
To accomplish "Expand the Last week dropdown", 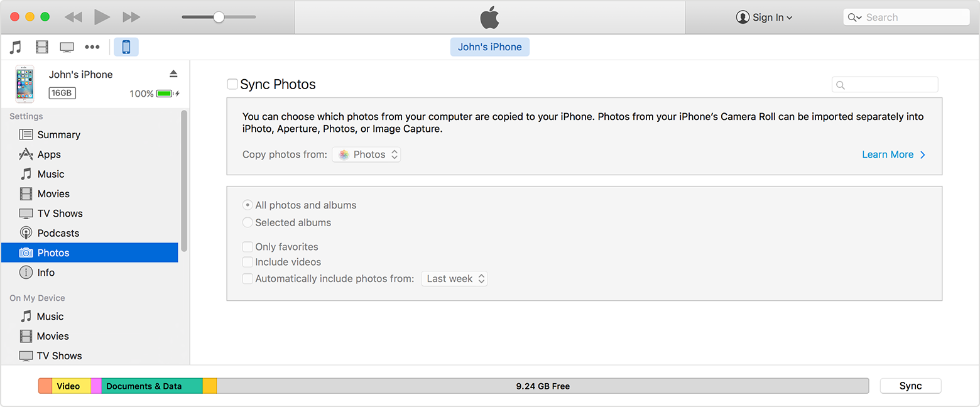I will (455, 279).
